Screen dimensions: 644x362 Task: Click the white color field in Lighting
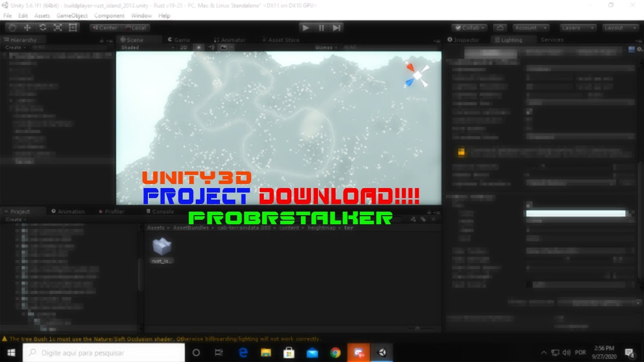576,214
